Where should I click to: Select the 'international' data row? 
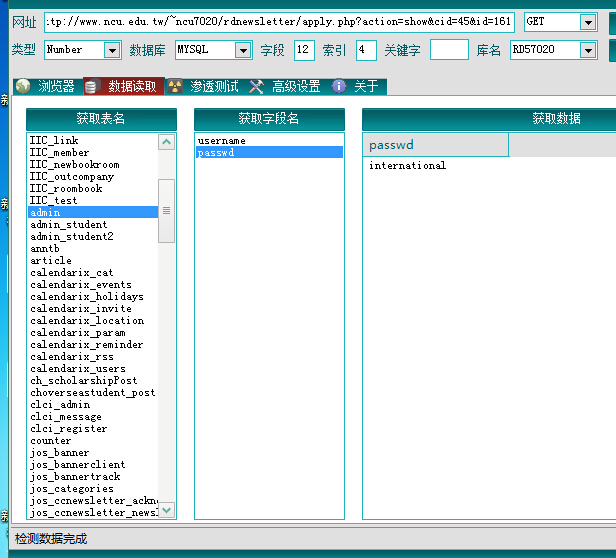(x=407, y=165)
